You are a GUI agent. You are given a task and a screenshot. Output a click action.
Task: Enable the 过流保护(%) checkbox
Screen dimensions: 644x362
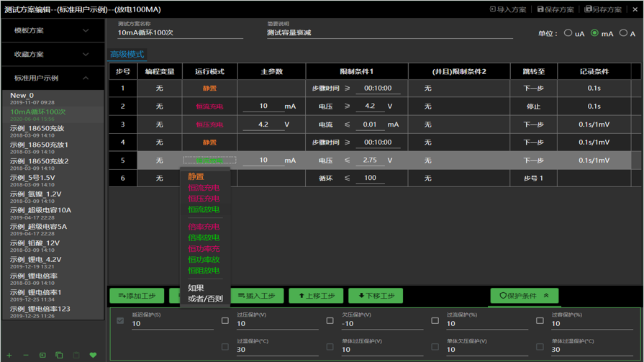pyautogui.click(x=435, y=321)
